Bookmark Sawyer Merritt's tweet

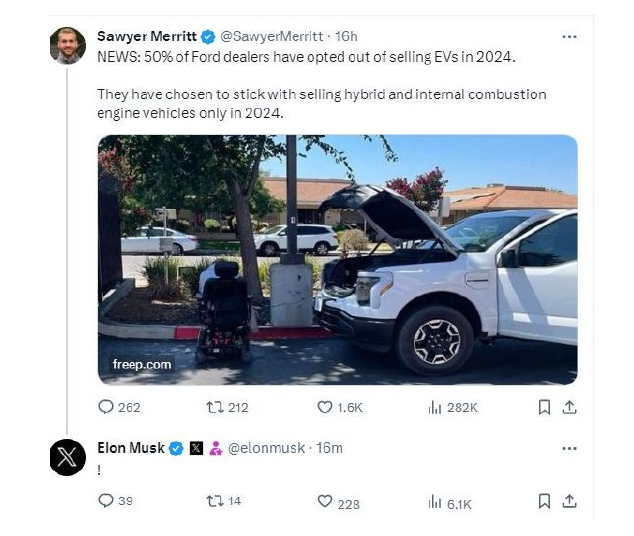[544, 407]
